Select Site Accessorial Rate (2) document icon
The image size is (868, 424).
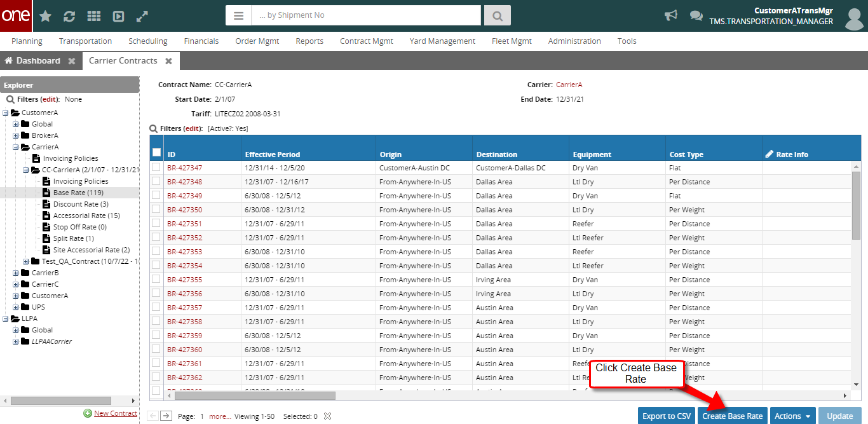point(46,250)
